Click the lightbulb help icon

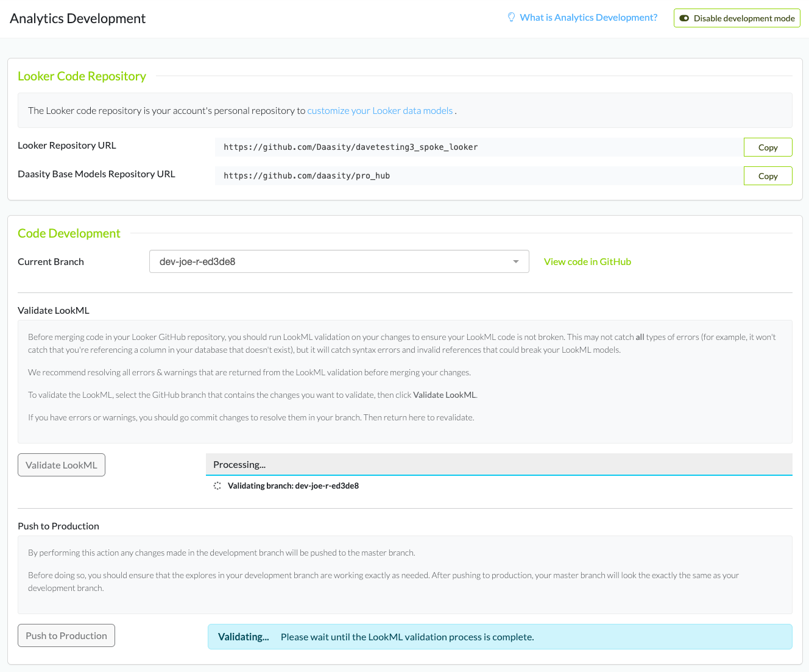511,18
